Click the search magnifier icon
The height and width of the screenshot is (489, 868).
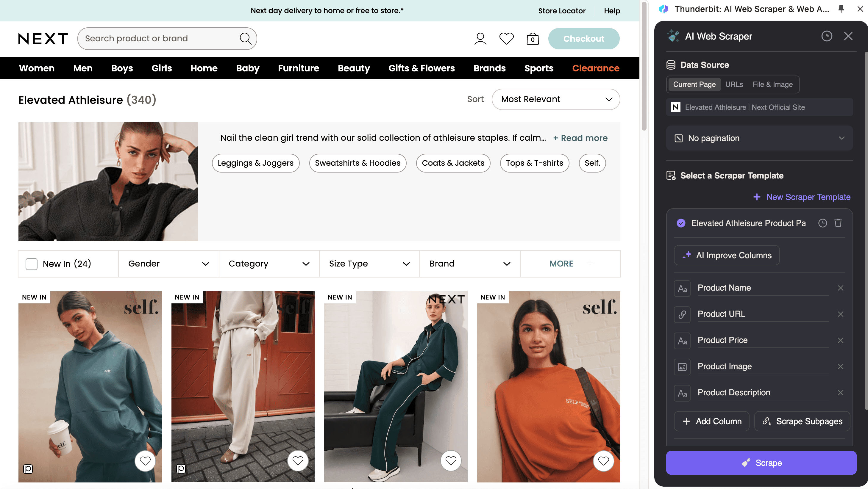tap(245, 38)
